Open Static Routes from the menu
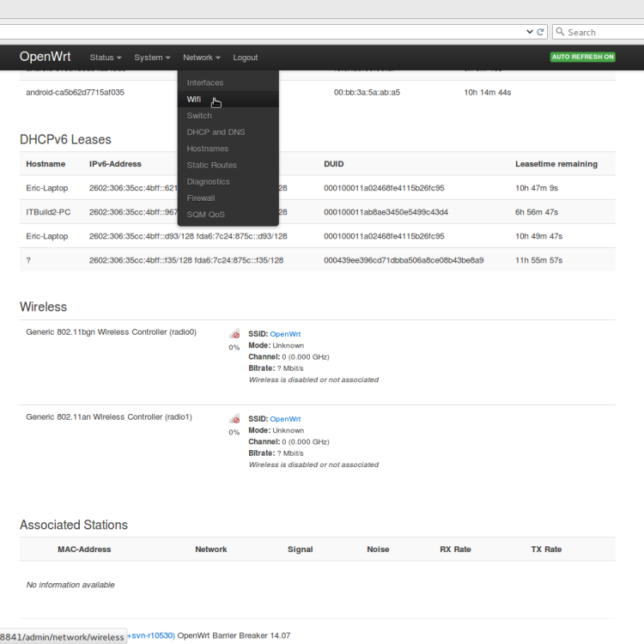Image resolution: width=644 pixels, height=644 pixels. coord(211,165)
